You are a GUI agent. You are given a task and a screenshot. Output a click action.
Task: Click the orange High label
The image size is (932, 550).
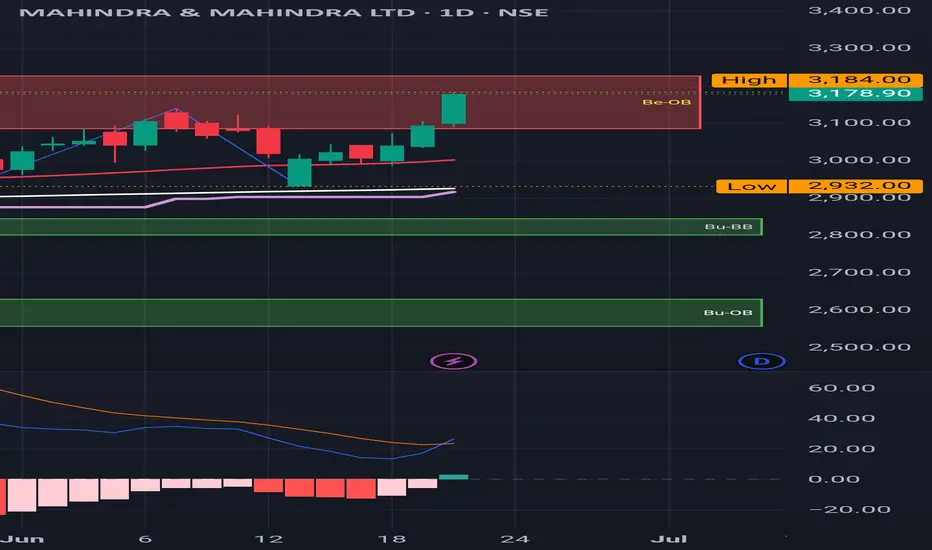point(749,80)
